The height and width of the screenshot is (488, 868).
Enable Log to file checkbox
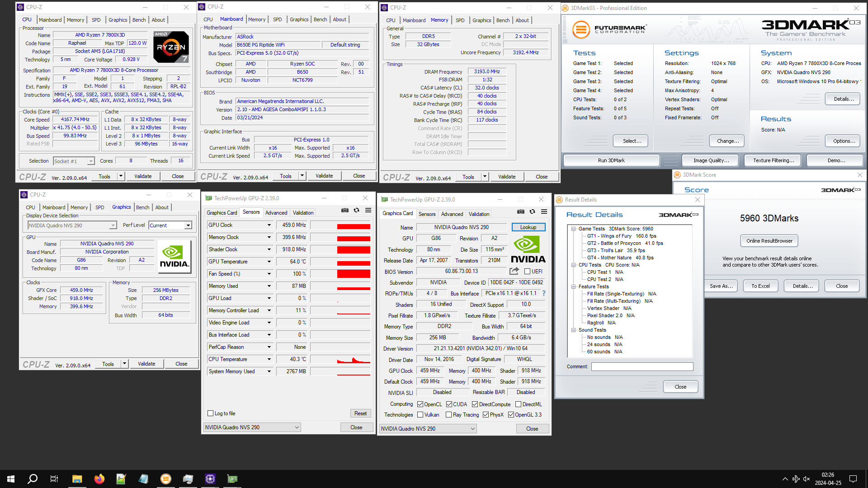coord(210,413)
